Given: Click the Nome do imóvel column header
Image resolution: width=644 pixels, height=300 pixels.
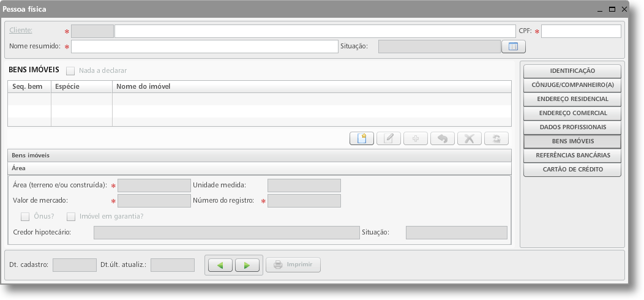Looking at the screenshot, I should point(312,87).
